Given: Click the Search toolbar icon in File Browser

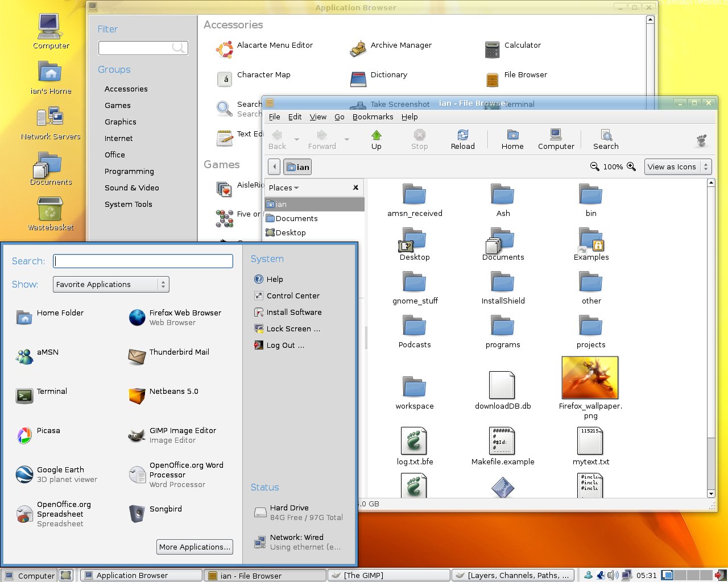Looking at the screenshot, I should [606, 135].
